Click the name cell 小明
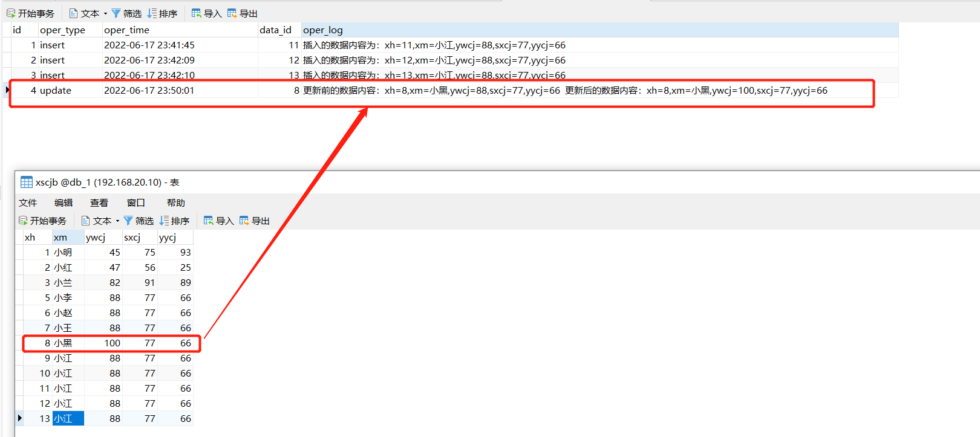 (68, 253)
